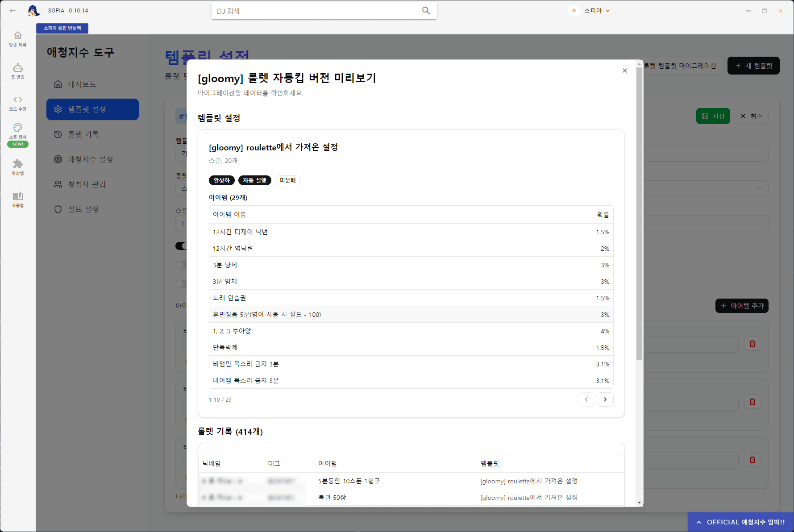Select the 템플릿 설정 menu item
Image resolution: width=794 pixels, height=532 pixels.
(x=92, y=109)
